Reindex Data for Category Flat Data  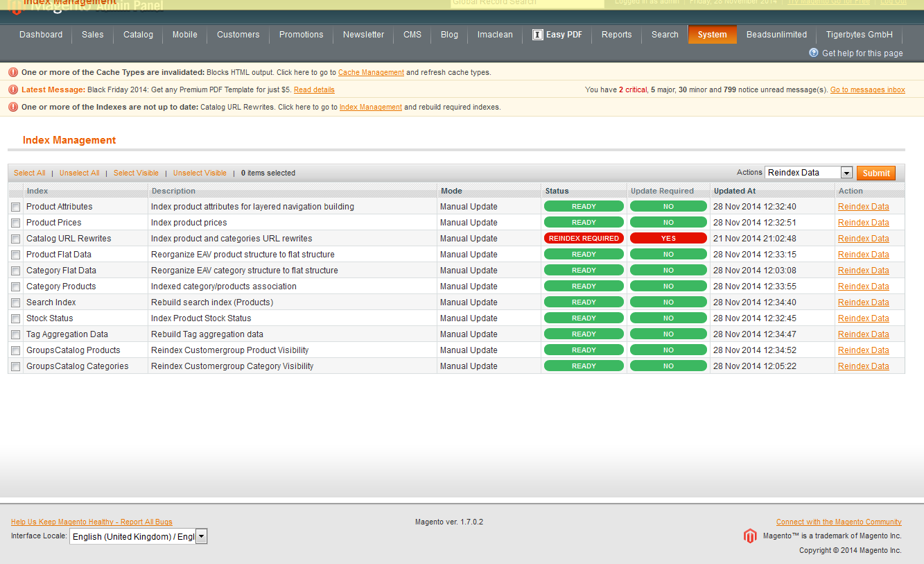[x=863, y=271]
